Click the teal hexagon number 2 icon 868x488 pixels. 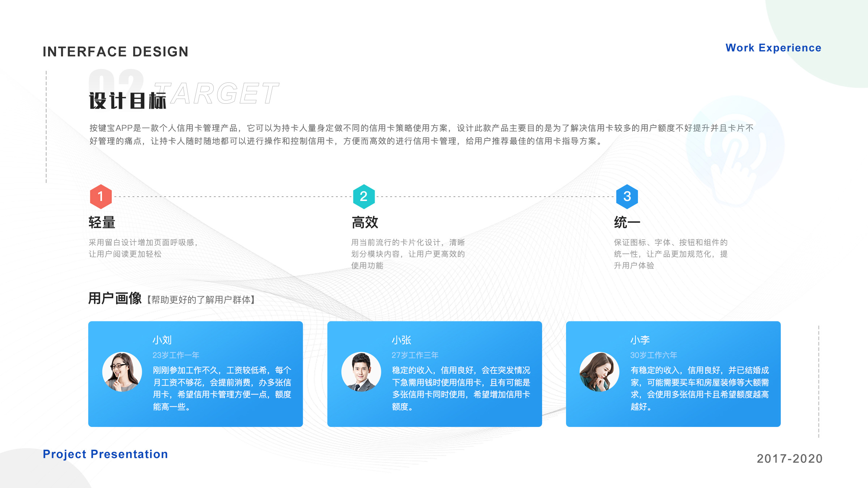[x=364, y=197]
